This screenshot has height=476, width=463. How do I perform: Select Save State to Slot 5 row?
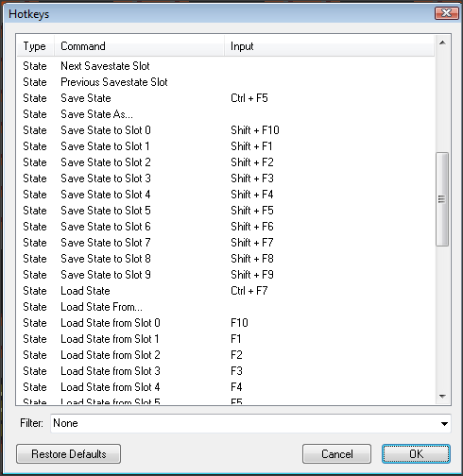point(226,211)
